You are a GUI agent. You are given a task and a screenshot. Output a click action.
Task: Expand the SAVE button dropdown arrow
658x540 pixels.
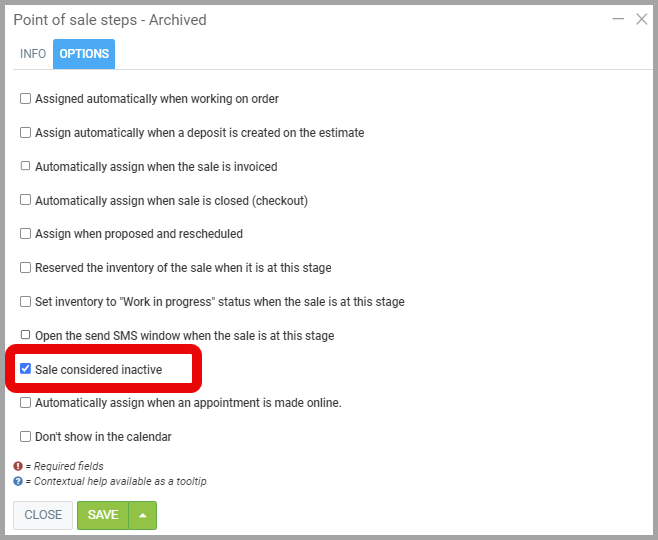(x=143, y=515)
